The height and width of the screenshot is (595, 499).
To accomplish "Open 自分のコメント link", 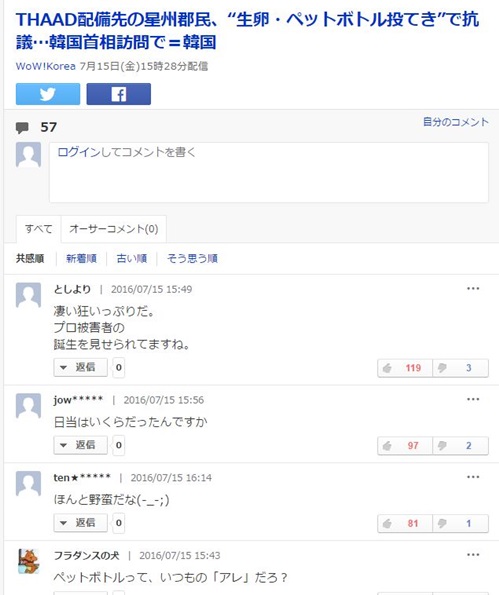I will (455, 122).
